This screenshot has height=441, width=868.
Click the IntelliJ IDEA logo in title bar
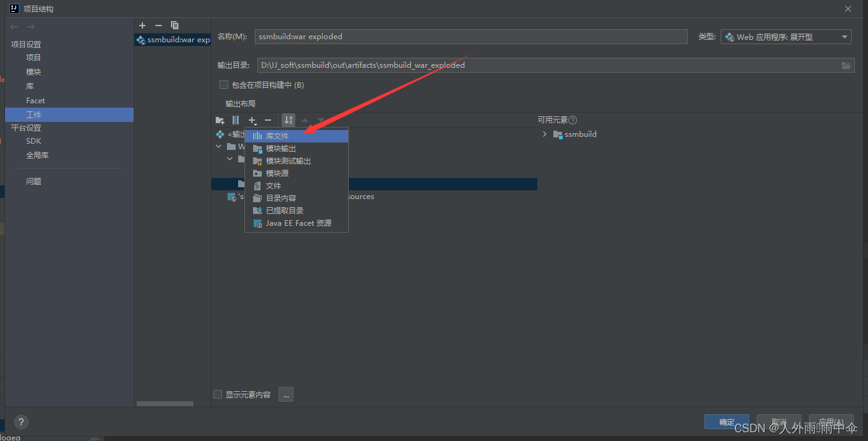tap(14, 9)
